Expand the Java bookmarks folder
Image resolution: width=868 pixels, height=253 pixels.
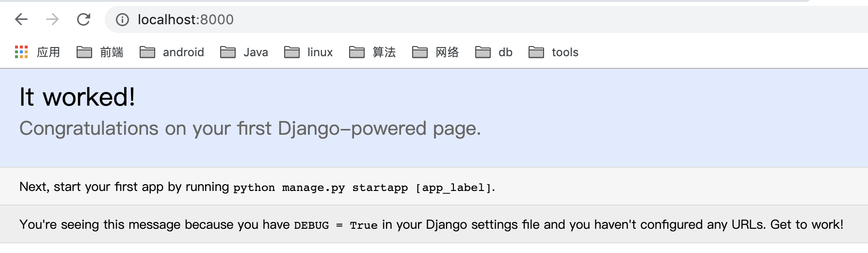[244, 52]
